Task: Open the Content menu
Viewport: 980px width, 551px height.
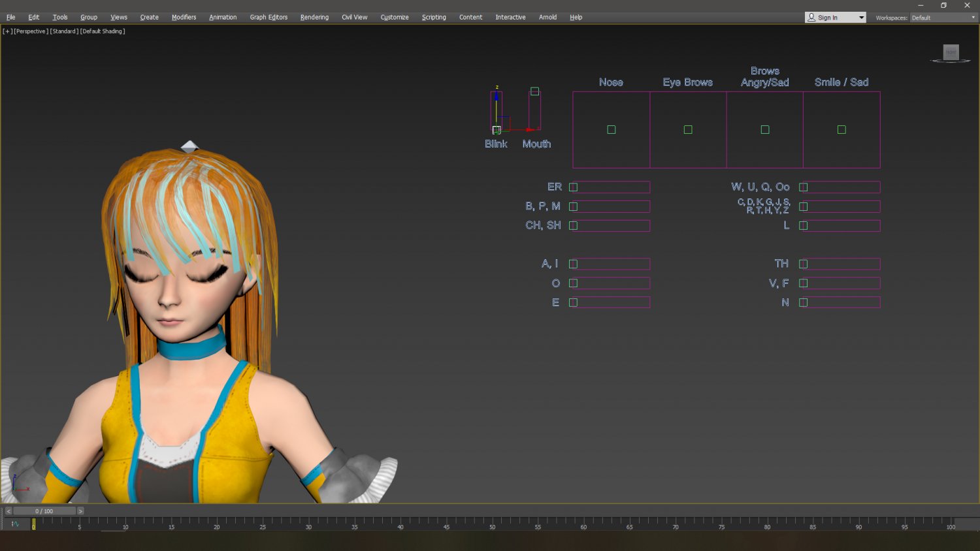Action: tap(470, 18)
